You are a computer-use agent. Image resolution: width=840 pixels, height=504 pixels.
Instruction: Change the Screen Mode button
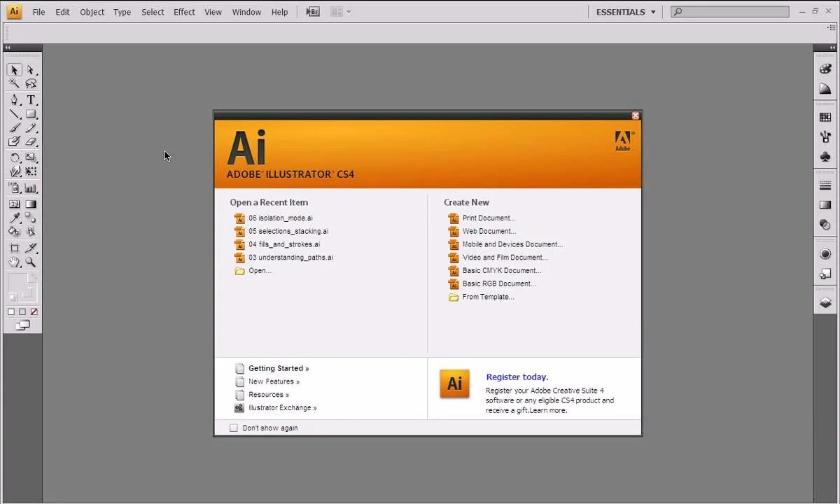click(x=22, y=325)
